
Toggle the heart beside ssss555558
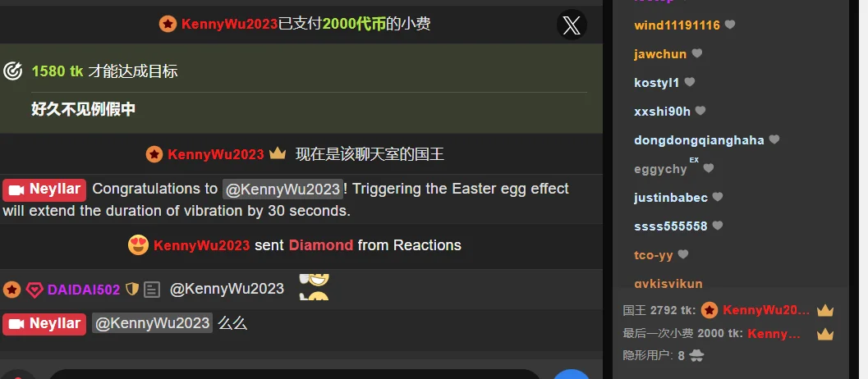coord(718,226)
